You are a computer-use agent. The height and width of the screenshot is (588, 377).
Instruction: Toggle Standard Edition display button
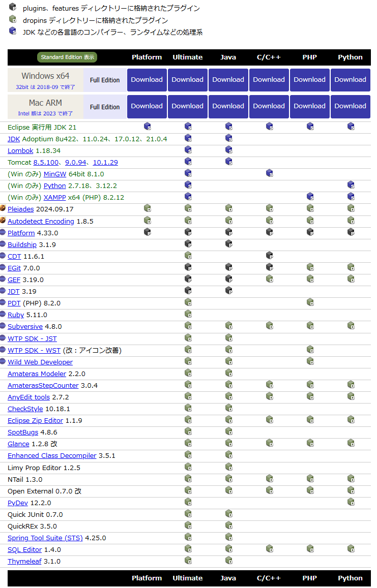[67, 57]
